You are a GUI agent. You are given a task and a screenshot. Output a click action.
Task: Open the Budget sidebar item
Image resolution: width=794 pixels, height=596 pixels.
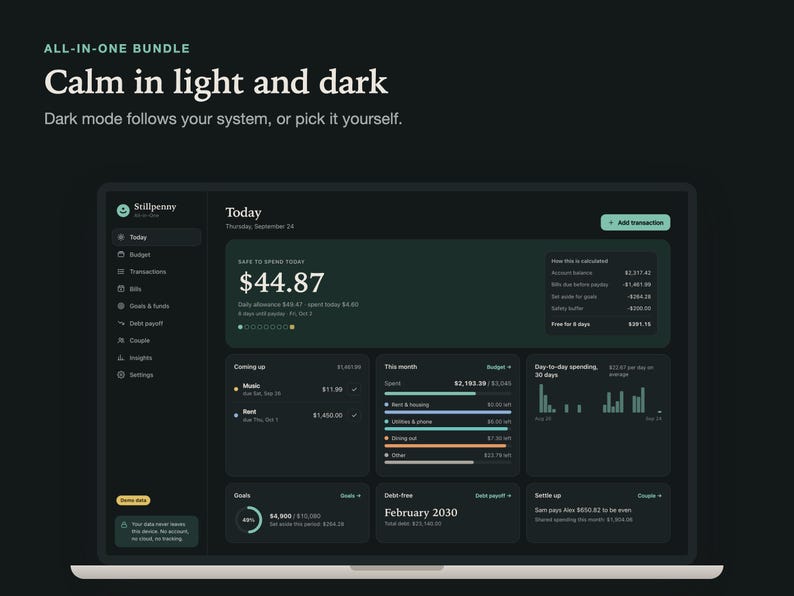click(156, 254)
